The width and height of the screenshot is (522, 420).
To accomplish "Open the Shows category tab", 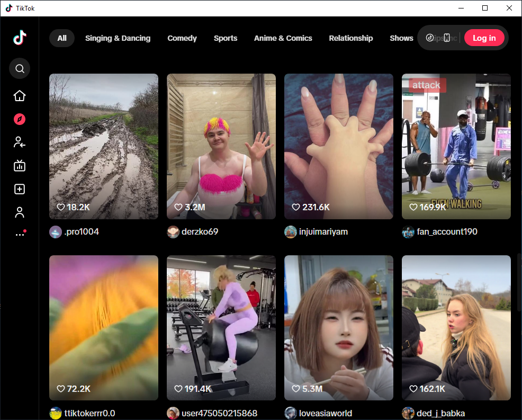I will point(401,38).
